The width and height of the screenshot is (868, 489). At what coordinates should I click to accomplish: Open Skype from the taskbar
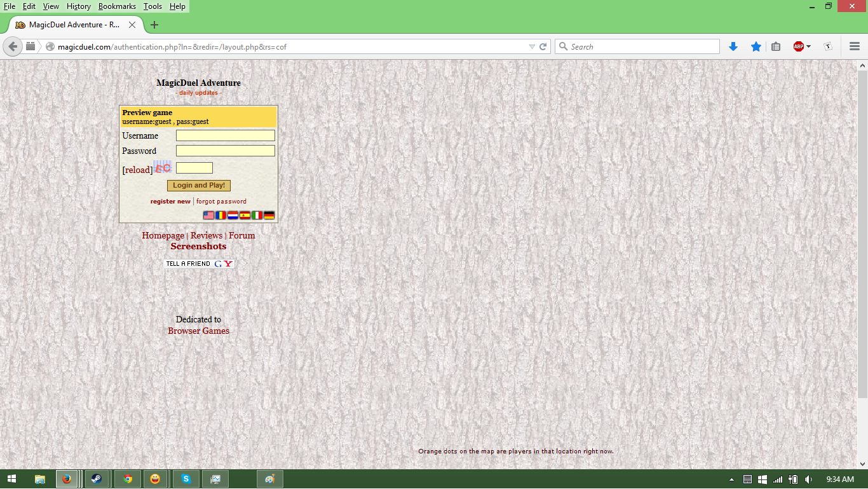click(186, 479)
